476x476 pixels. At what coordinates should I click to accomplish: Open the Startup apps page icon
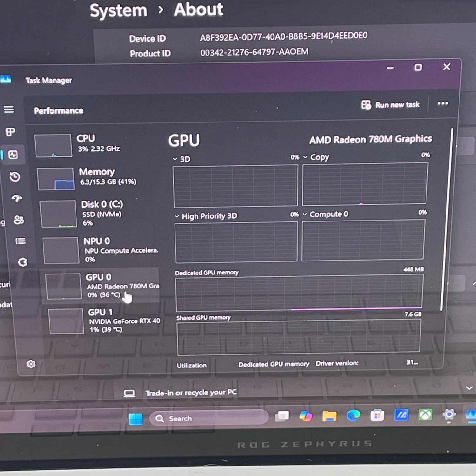(x=17, y=199)
